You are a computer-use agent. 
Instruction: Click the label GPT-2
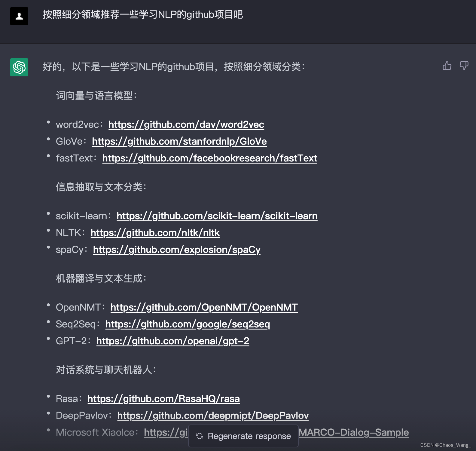pyautogui.click(x=71, y=341)
